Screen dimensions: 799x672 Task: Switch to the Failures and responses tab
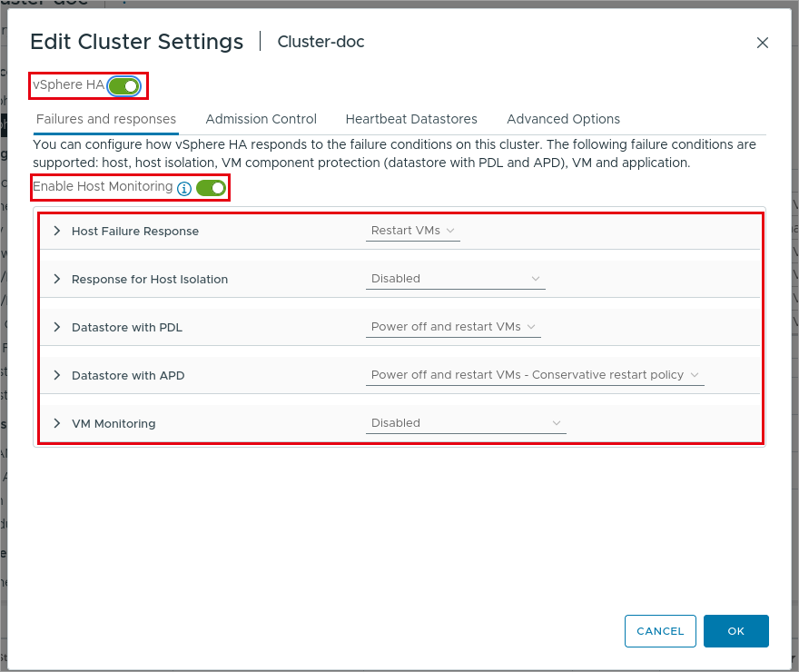tap(106, 119)
